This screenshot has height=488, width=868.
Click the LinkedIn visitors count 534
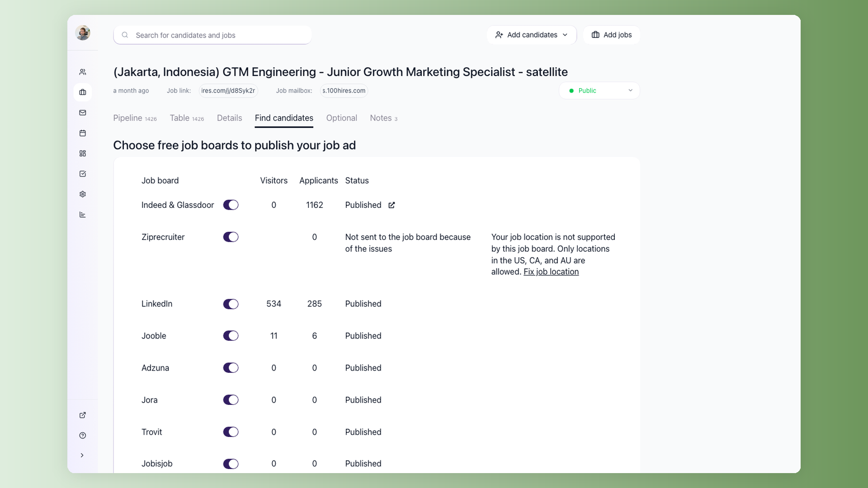tap(274, 304)
